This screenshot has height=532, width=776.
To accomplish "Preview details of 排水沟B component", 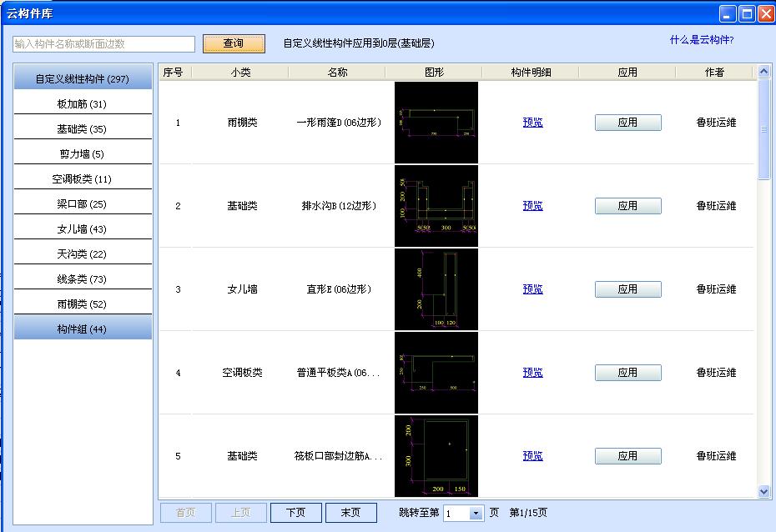I will click(532, 206).
